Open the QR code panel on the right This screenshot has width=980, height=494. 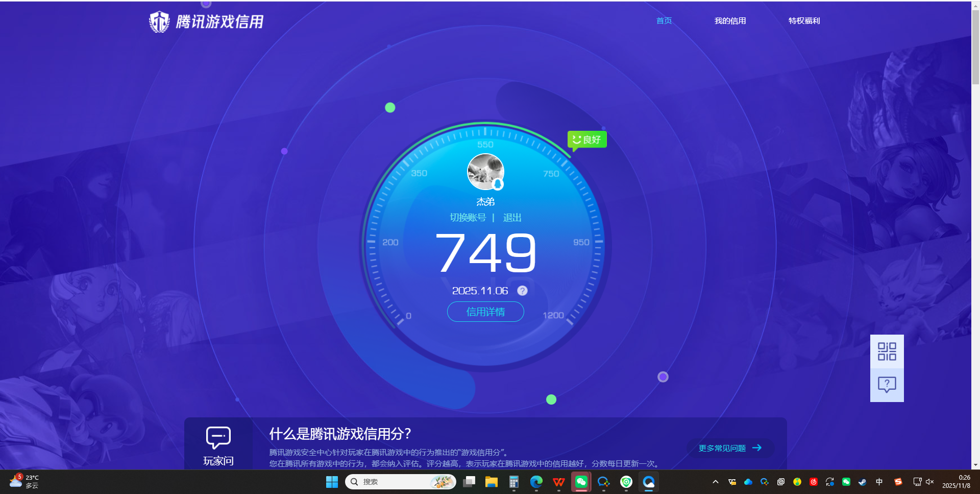click(x=887, y=351)
